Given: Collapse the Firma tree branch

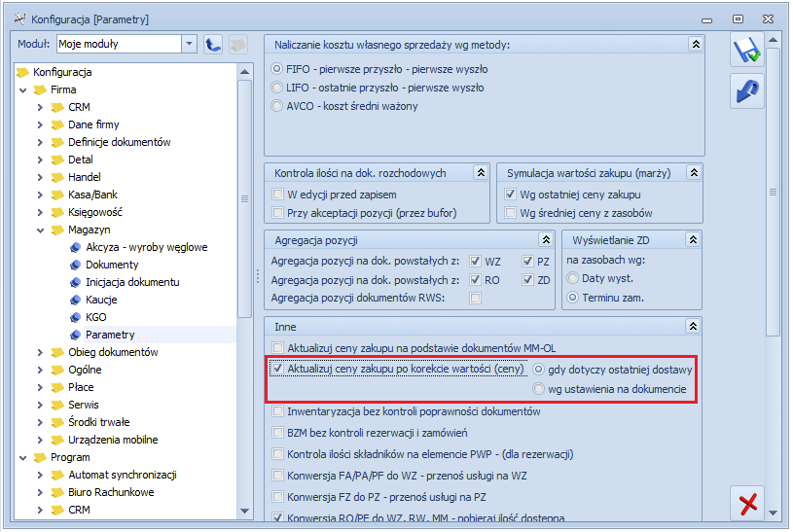Looking at the screenshot, I should [23, 90].
